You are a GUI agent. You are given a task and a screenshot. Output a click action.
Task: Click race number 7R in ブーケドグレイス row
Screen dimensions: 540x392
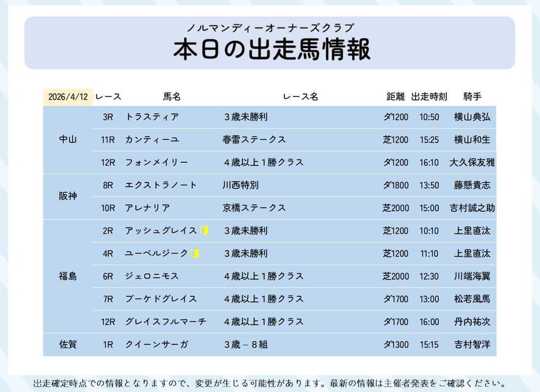(108, 299)
